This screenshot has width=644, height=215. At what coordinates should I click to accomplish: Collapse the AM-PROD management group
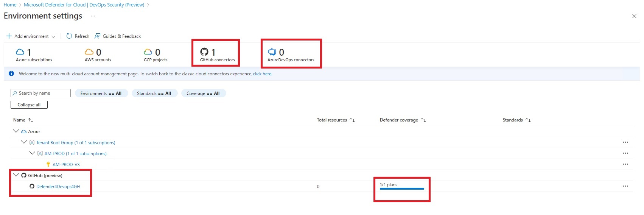32,153
